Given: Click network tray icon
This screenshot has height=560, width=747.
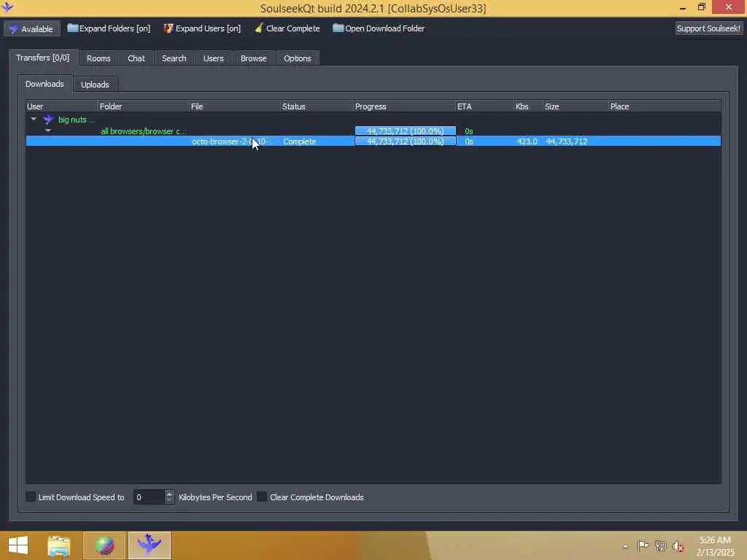Looking at the screenshot, I should point(660,545).
